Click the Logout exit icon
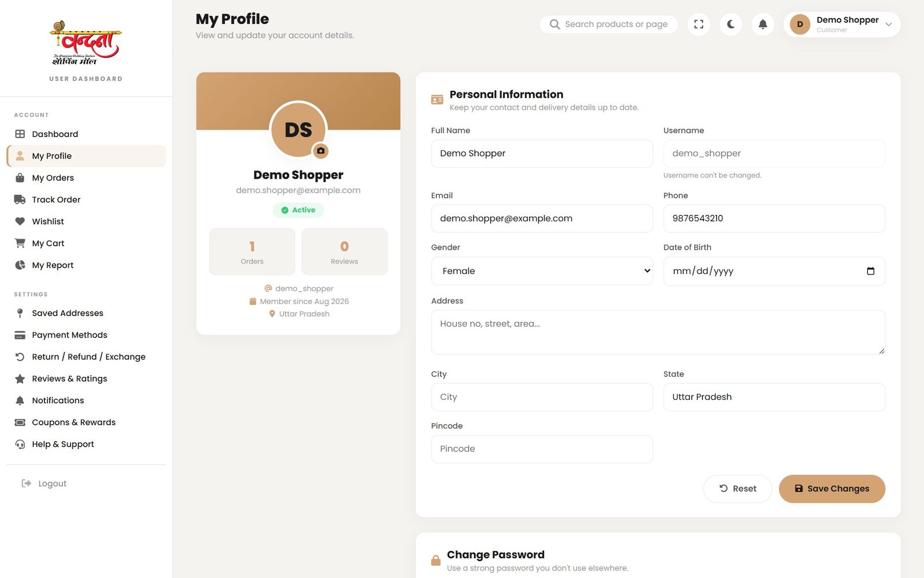The image size is (924, 578). coord(26,483)
